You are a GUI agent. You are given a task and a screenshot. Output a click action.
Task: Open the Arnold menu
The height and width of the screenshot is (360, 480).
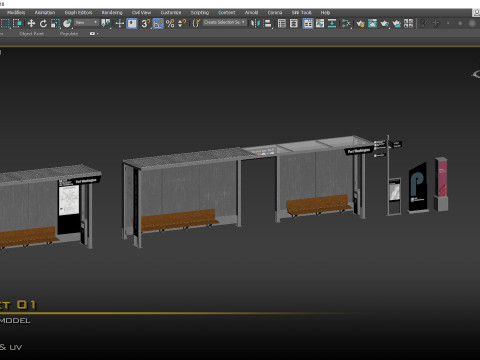pos(251,12)
